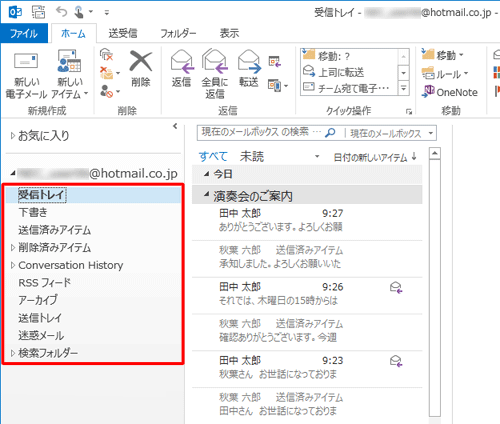Screen dimensions: 500x424
Task: Switch to the フォルダー tab
Action: 178,33
